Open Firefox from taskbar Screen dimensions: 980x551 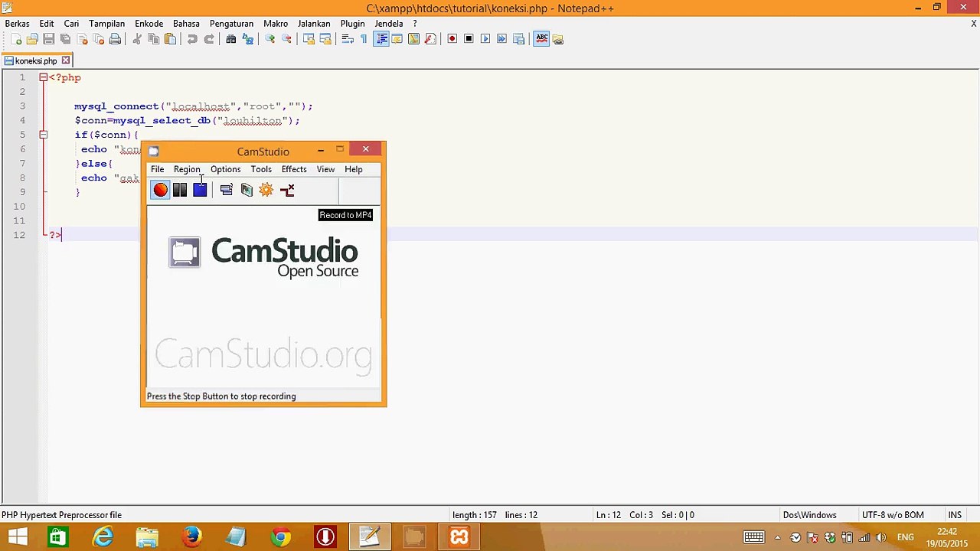tap(191, 537)
